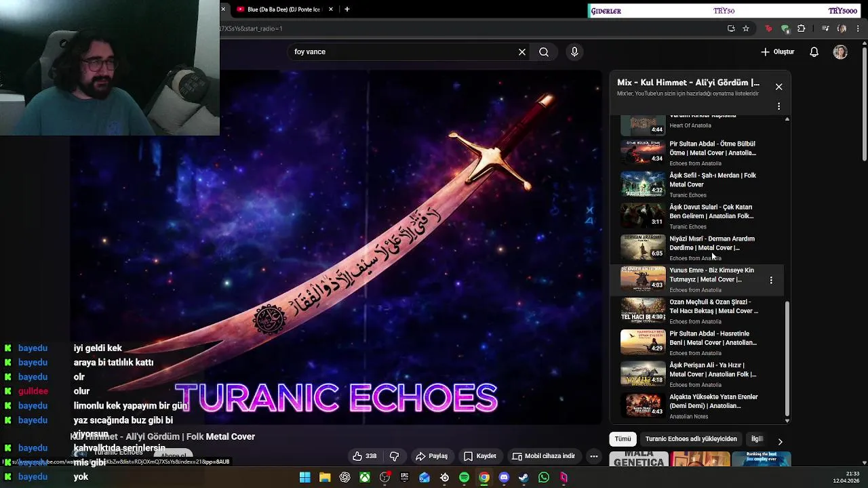This screenshot has width=868, height=488.
Task: Open the Windows Start menu
Action: 305,478
